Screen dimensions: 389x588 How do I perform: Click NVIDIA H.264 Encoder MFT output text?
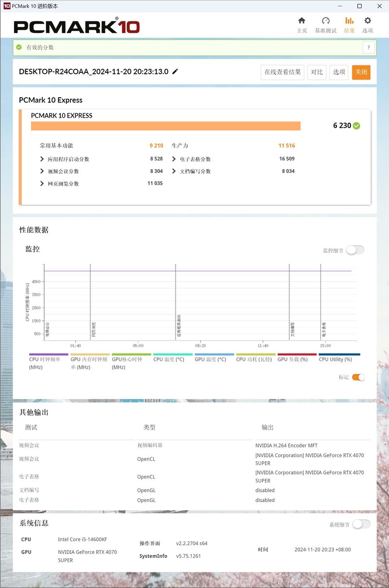(286, 445)
